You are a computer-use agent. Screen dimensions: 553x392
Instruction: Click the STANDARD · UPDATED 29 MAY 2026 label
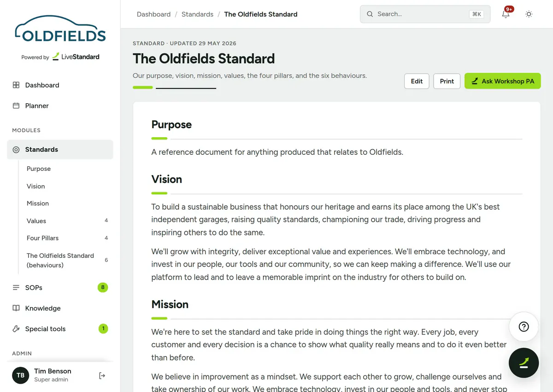click(184, 43)
